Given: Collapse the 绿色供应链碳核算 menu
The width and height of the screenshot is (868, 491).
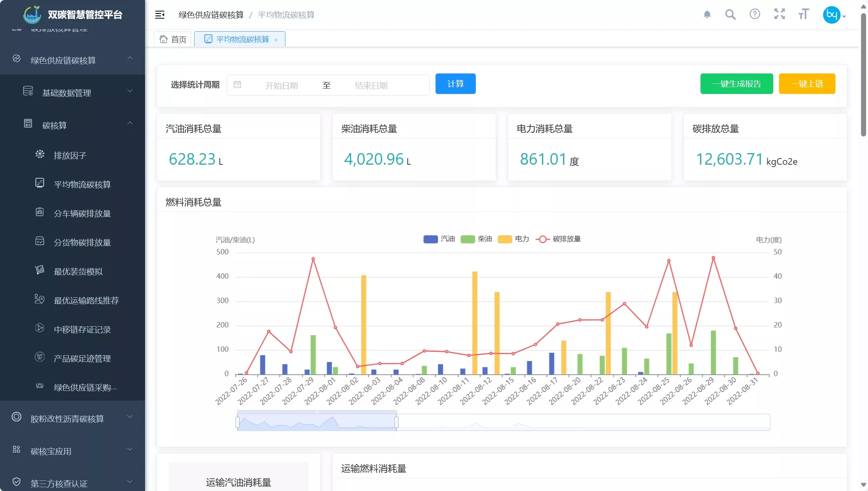Looking at the screenshot, I should [x=130, y=58].
